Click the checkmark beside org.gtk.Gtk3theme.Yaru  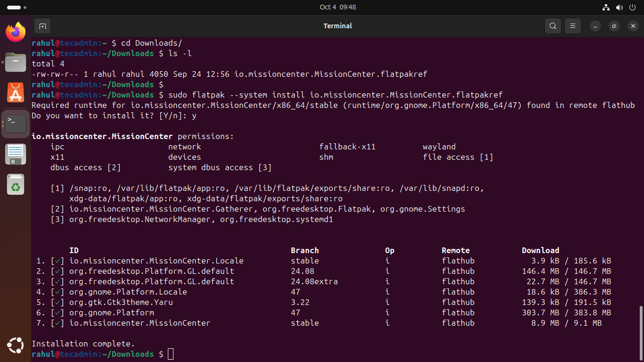[x=58, y=302]
